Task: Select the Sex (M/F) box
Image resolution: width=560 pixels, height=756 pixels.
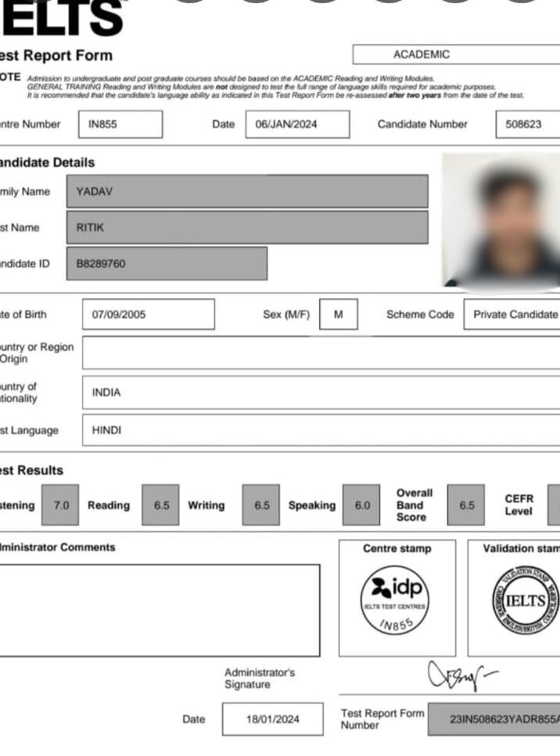Action: click(339, 315)
